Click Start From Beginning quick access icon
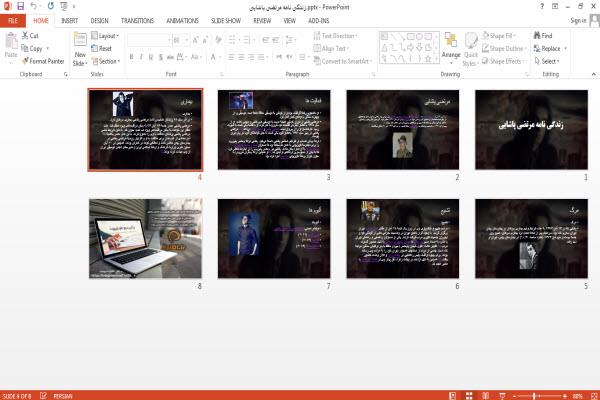 [x=64, y=6]
